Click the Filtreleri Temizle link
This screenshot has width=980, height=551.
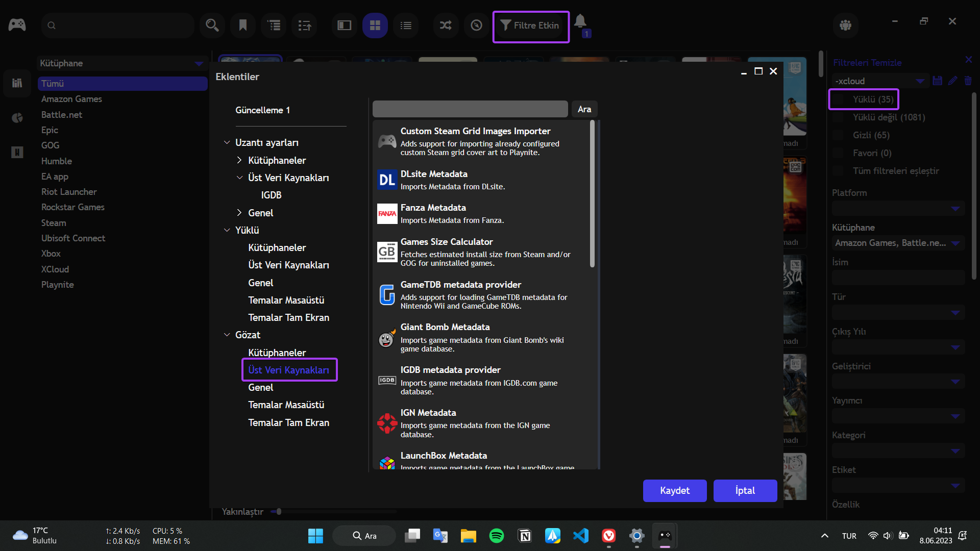(x=867, y=63)
